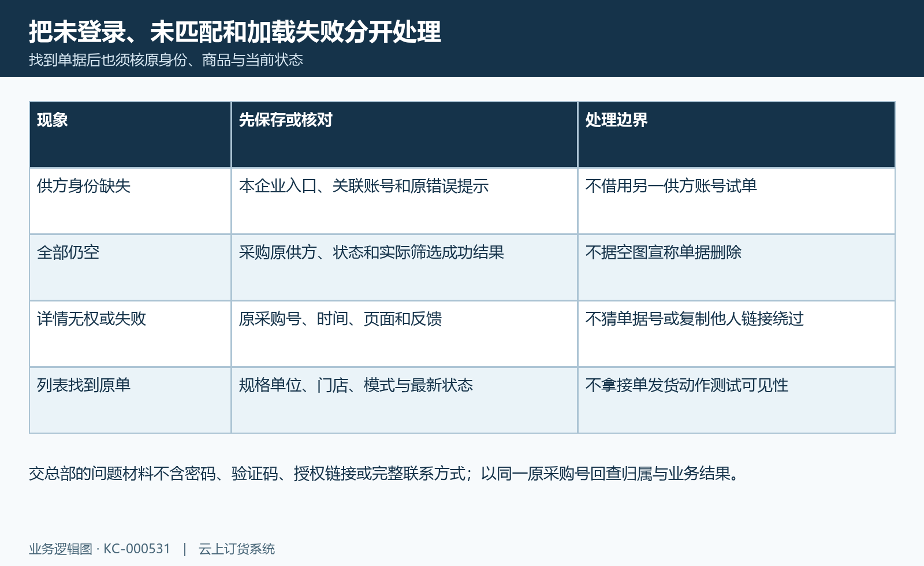Image resolution: width=924 pixels, height=566 pixels.
Task: Click the cell 列表找到原单
Action: coord(130,400)
